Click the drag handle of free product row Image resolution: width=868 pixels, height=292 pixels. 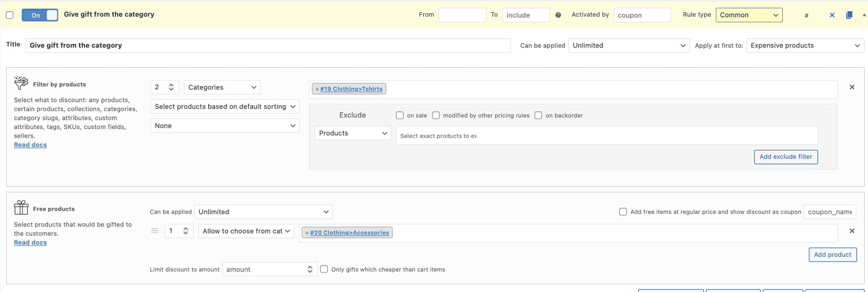pos(155,231)
